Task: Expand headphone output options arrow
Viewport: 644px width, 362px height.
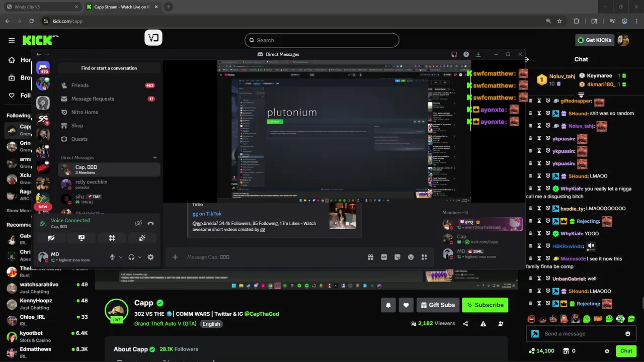Action: (140, 257)
